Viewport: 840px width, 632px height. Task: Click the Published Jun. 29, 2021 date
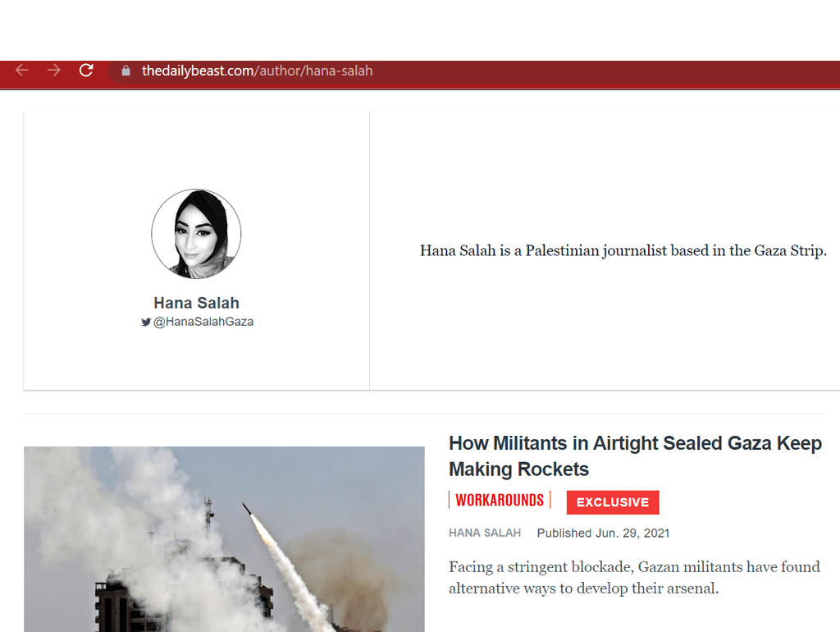[x=603, y=533]
